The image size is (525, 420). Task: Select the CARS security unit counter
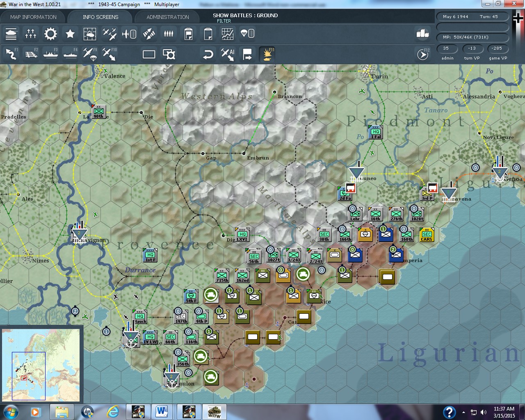[x=427, y=235]
